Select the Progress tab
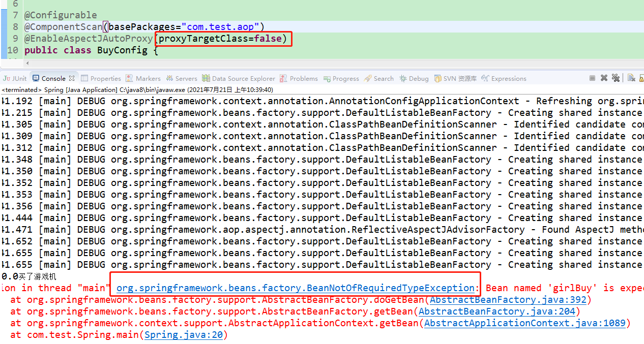The image size is (644, 344). (341, 78)
